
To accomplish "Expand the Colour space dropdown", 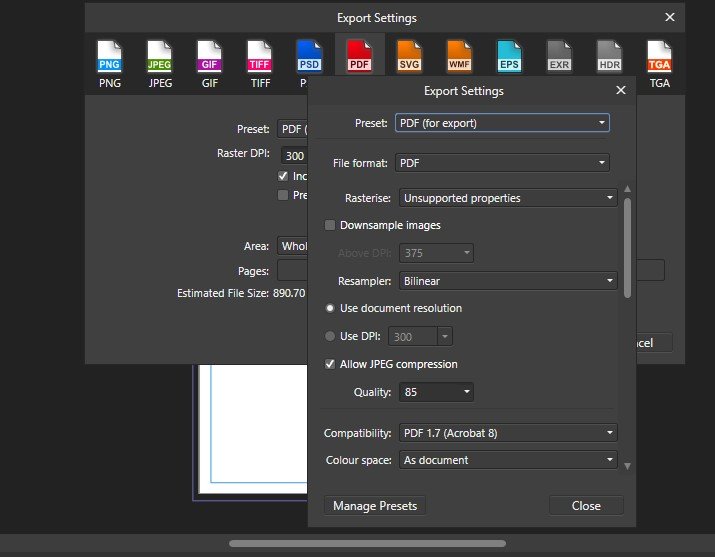I will click(508, 460).
